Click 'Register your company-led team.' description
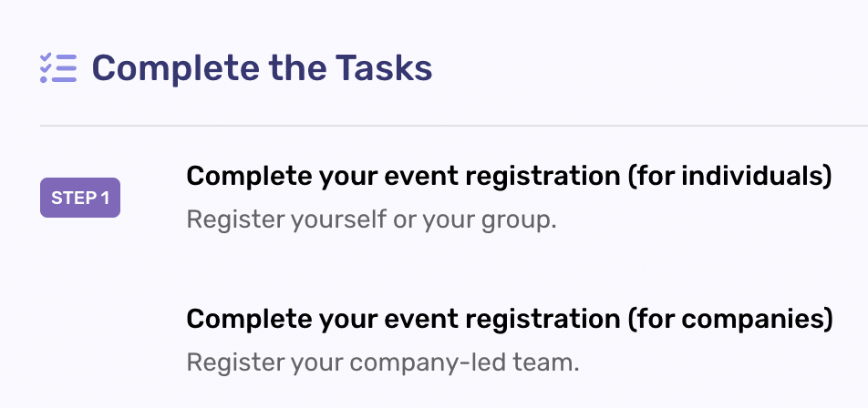This screenshot has height=408, width=868. point(383,362)
